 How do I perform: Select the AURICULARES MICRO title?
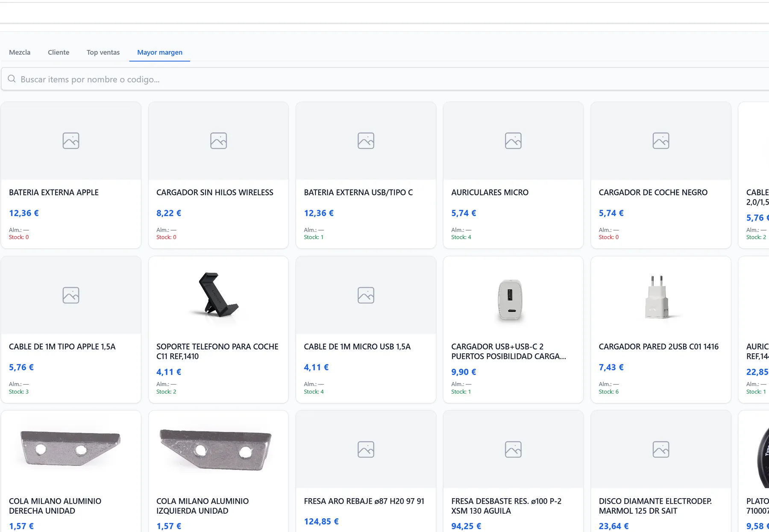tap(490, 192)
